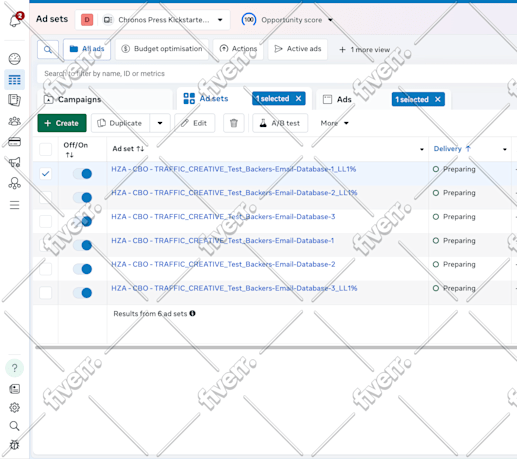The height and width of the screenshot is (459, 517).
Task: Sort by Ad set name arrows
Action: (140, 149)
